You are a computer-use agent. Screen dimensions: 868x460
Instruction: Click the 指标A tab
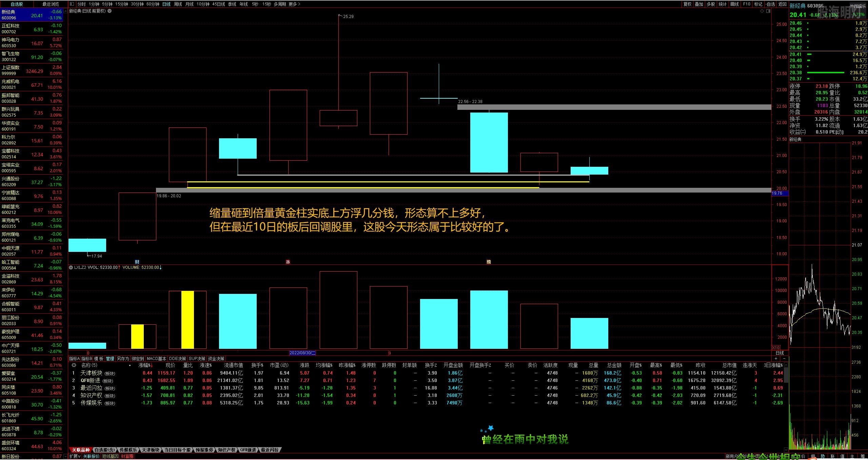(x=74, y=359)
